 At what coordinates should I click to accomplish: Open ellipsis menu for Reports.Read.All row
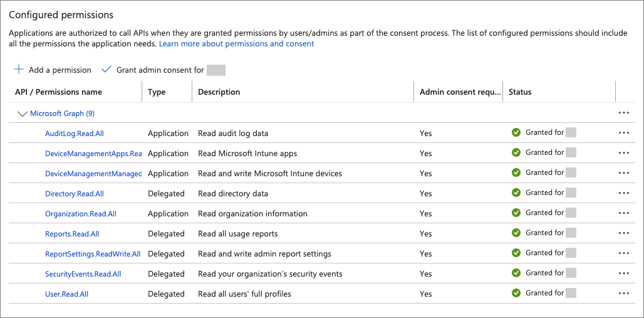tap(623, 233)
